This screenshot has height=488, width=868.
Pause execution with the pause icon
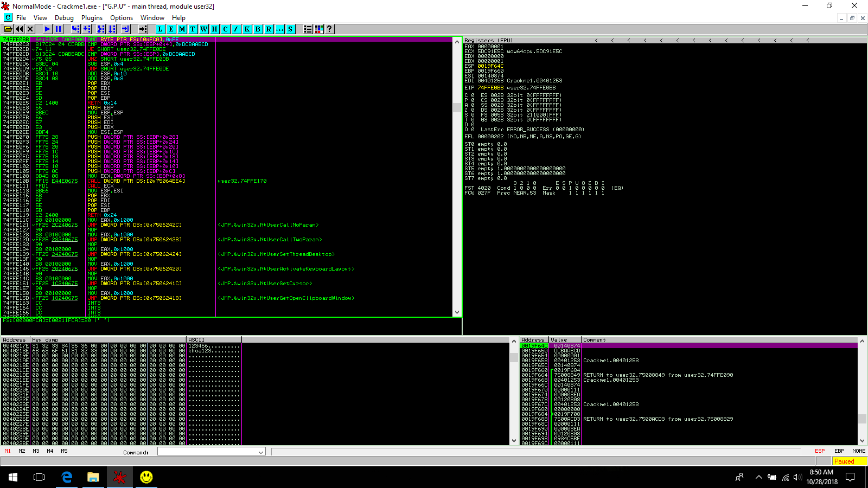point(59,29)
